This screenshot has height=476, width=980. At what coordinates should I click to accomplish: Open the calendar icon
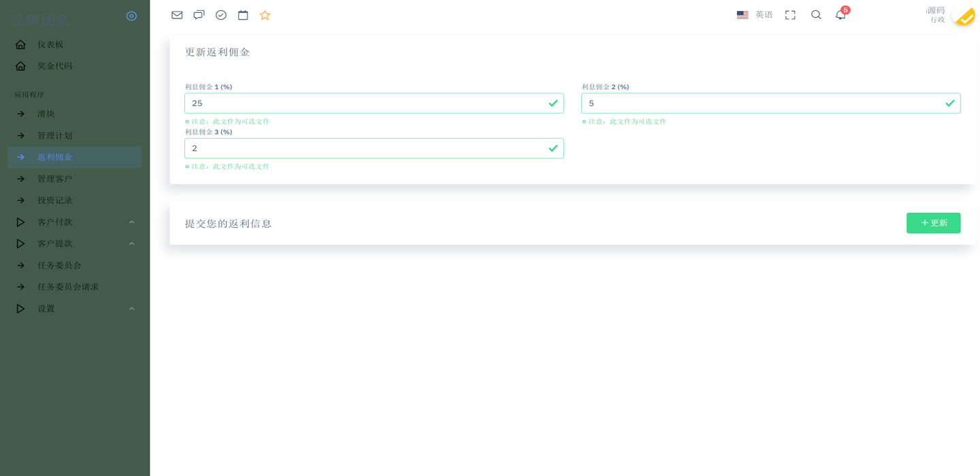[243, 15]
